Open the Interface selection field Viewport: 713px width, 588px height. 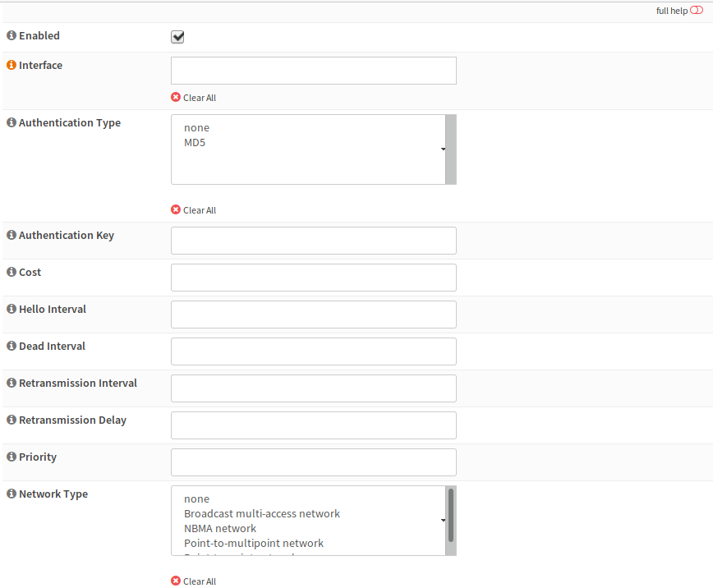click(313, 71)
